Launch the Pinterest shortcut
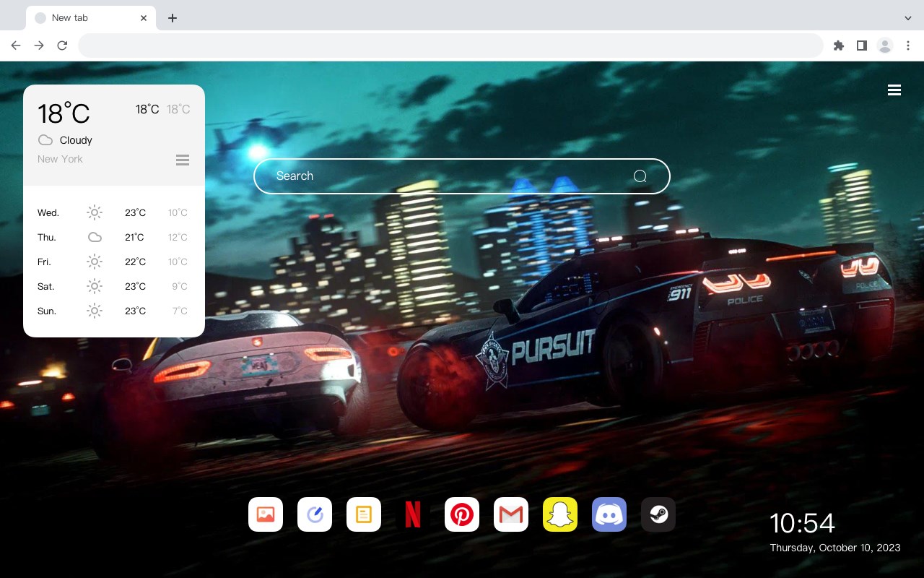Screen dimensions: 924x578 pos(462,514)
